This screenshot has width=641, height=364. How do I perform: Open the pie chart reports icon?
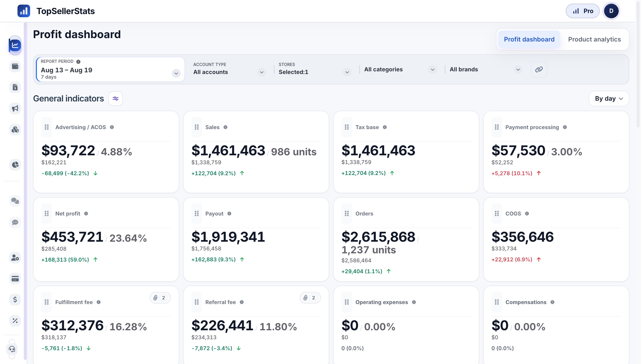click(x=15, y=165)
